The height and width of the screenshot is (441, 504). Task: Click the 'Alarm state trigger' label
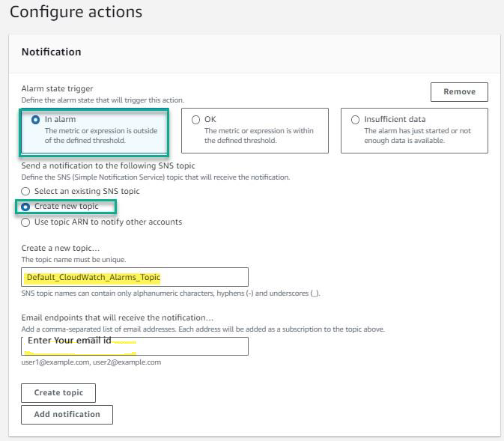(x=58, y=88)
